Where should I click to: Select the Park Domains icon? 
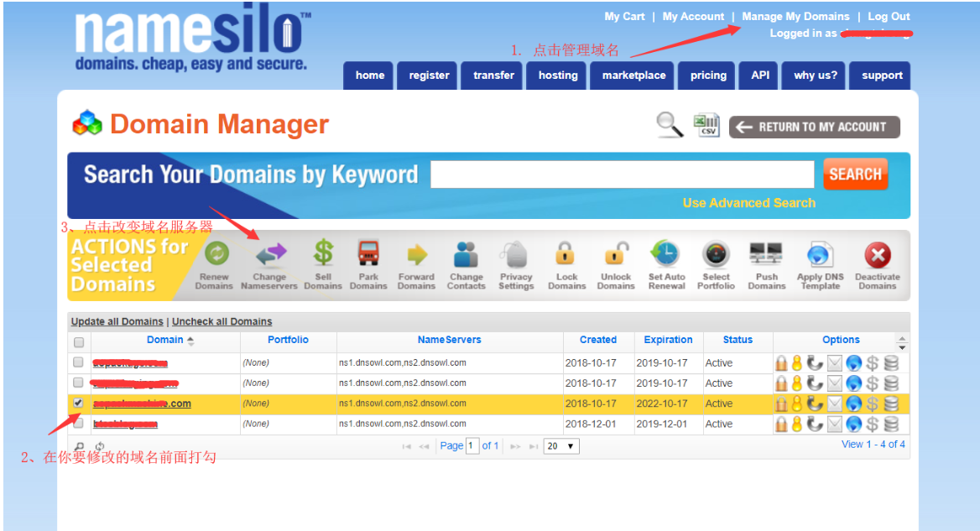[368, 253]
